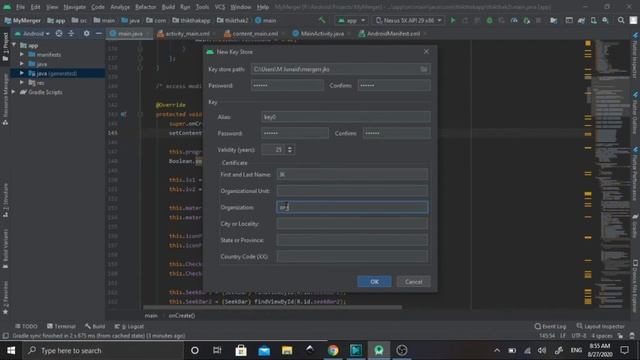Open the Logcat tool window
This screenshot has height=360, width=640.
[129, 326]
